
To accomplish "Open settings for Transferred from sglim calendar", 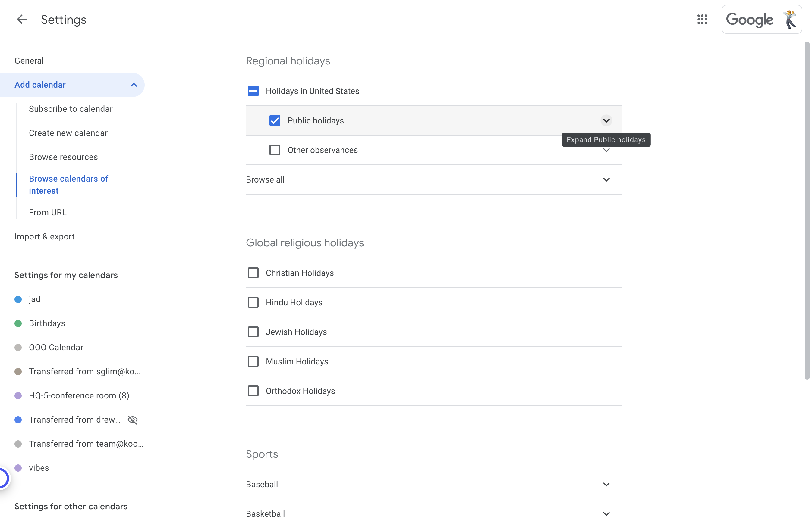I will 84,371.
